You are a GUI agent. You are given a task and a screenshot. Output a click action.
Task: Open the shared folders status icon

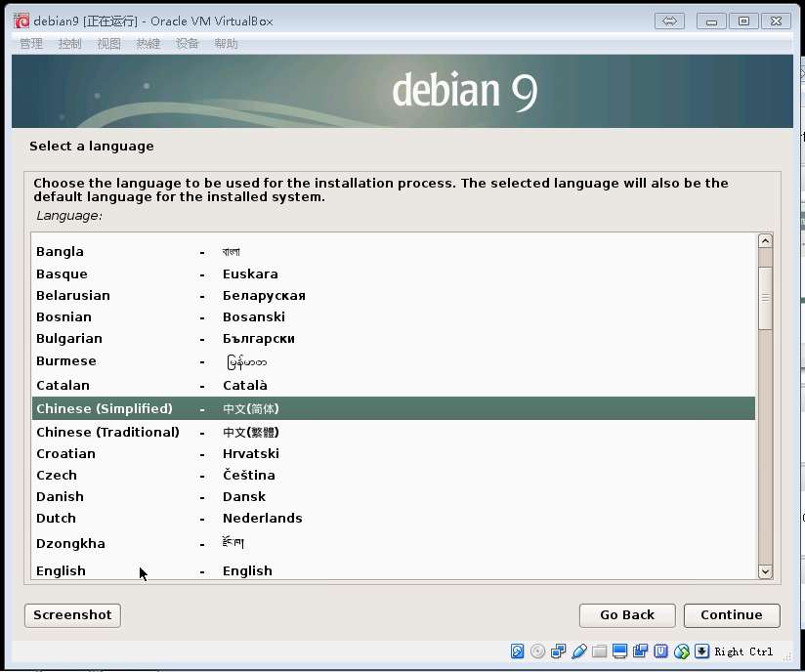[x=599, y=651]
